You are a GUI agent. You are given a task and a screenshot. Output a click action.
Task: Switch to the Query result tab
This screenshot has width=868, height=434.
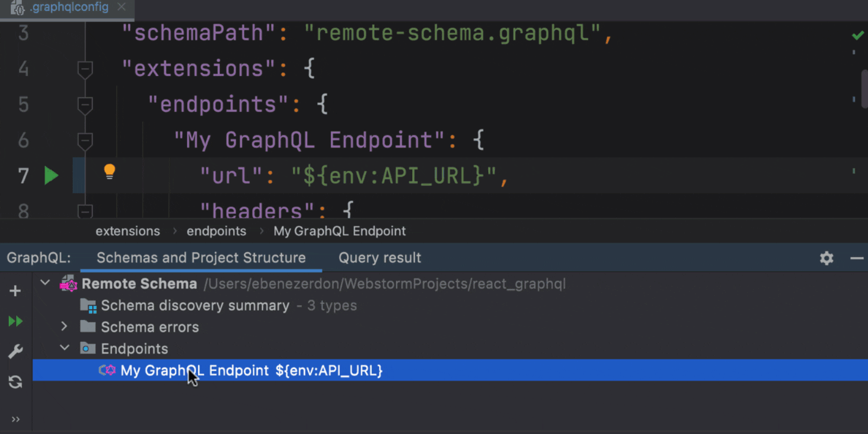(x=380, y=258)
